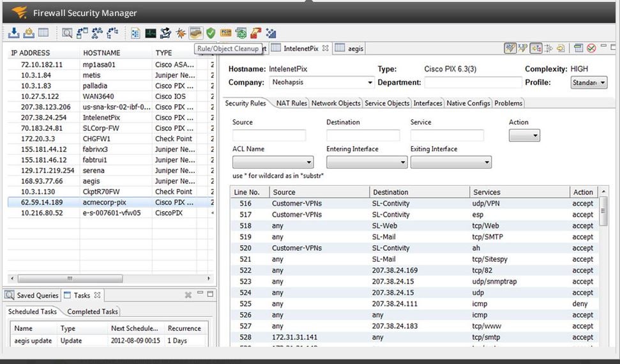Click the Department input field

click(473, 82)
